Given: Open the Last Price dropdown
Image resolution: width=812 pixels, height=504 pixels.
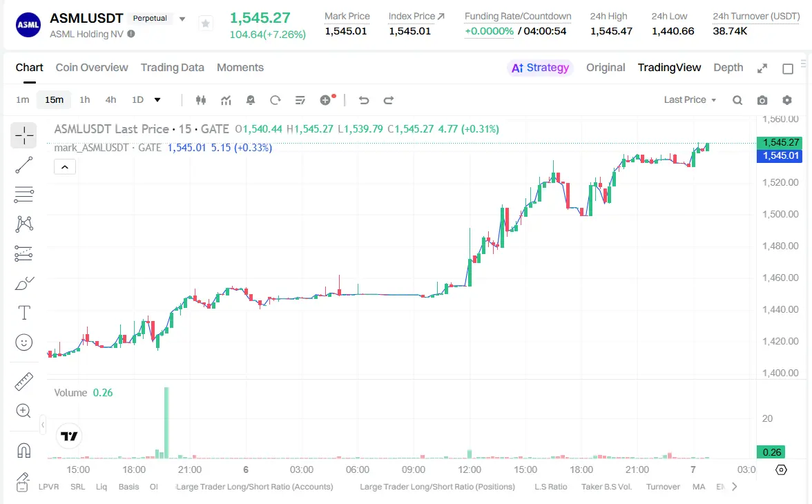Looking at the screenshot, I should point(690,100).
